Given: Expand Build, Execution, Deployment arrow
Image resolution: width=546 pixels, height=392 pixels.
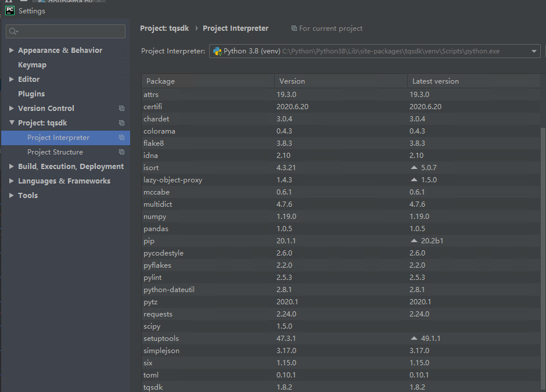Looking at the screenshot, I should (12, 167).
